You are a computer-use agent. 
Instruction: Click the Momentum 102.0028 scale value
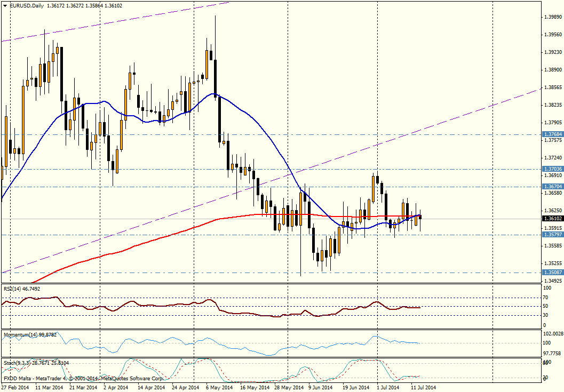click(x=553, y=334)
